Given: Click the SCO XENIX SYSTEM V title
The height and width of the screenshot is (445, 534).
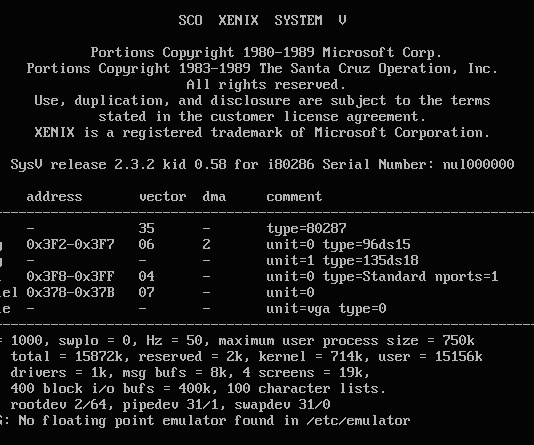Looking at the screenshot, I should [x=263, y=20].
